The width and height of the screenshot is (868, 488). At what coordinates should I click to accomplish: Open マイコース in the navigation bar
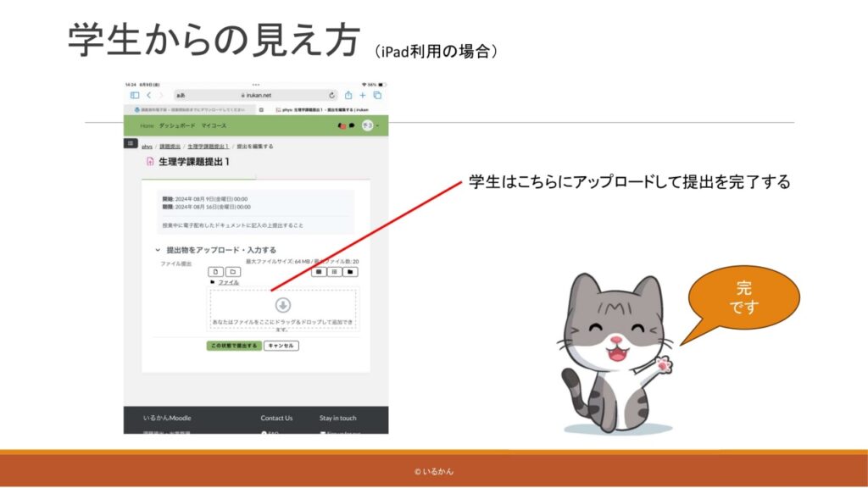coord(214,125)
